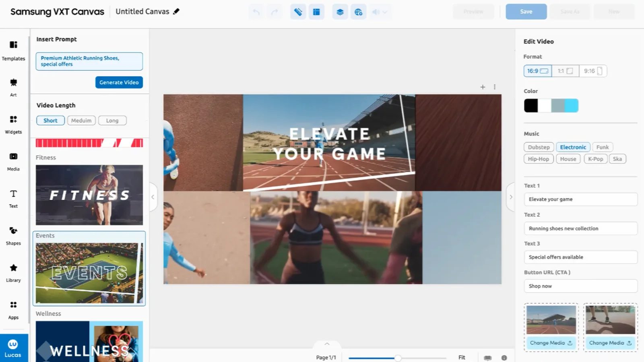Image resolution: width=644 pixels, height=362 pixels.
Task: Select K-Pop music style
Action: pos(596,159)
